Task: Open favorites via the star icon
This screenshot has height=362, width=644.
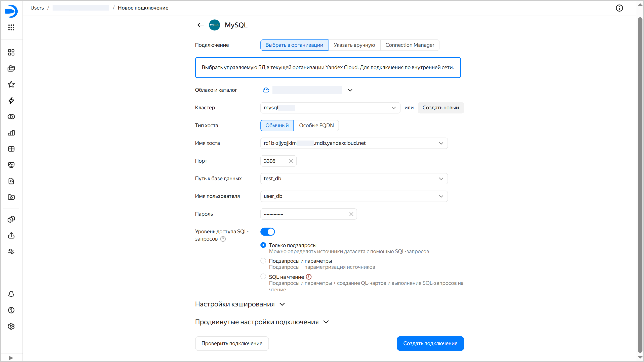Action: click(11, 84)
